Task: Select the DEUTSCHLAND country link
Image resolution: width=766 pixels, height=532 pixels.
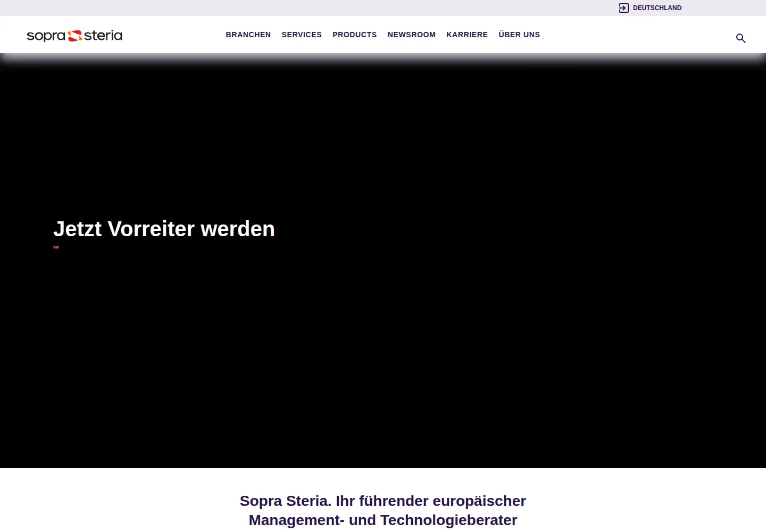Action: pos(657,8)
